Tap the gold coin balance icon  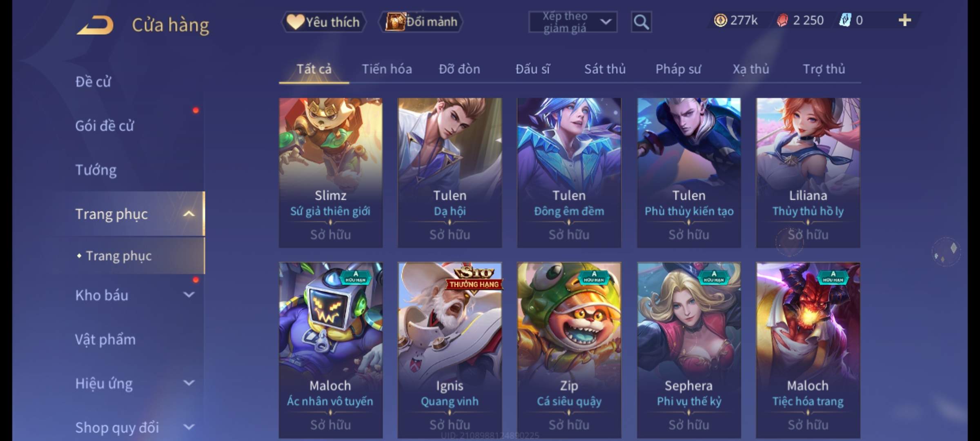click(x=720, y=20)
